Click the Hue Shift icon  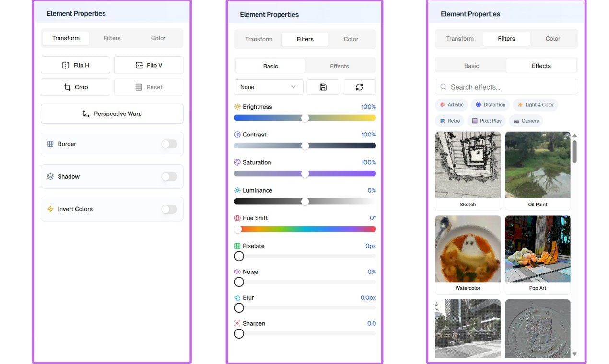(237, 218)
